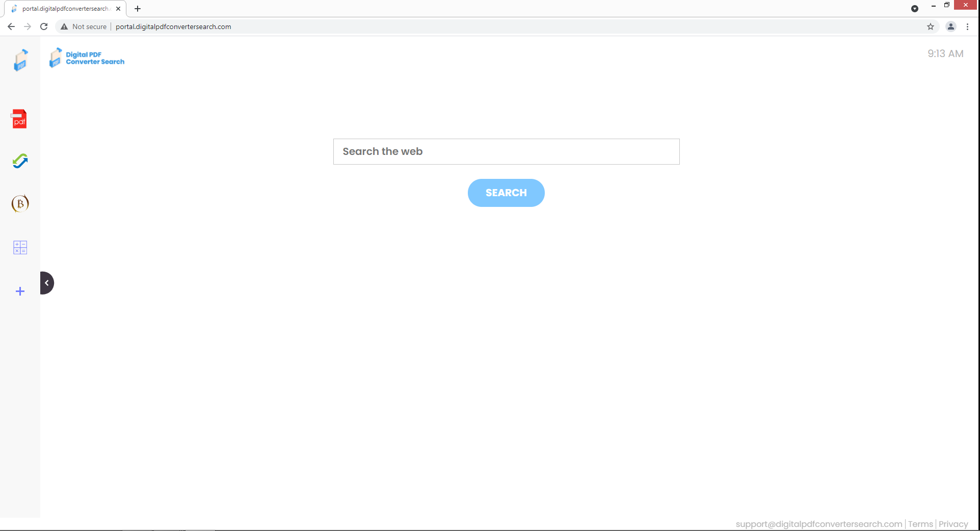Go forward using browser forward arrow
Image resolution: width=980 pixels, height=531 pixels.
28,26
